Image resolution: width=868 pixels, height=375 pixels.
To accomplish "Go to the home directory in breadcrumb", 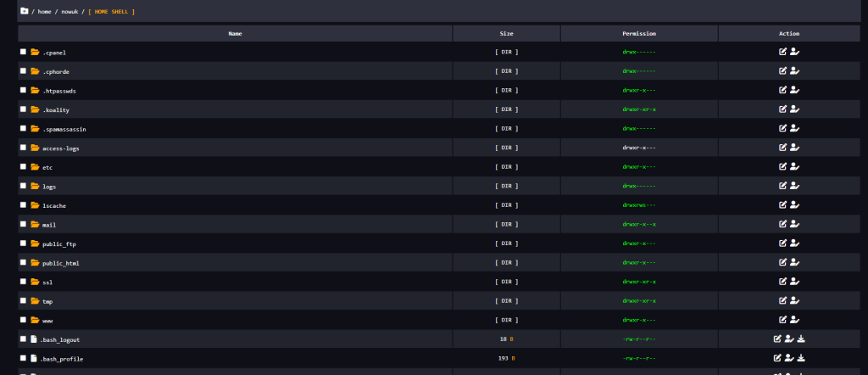I will (44, 12).
